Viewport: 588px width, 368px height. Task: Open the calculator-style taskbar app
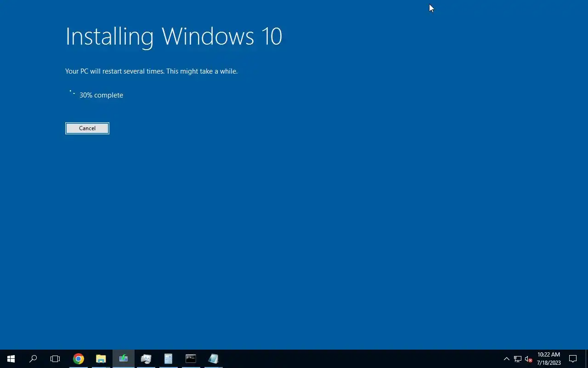168,359
